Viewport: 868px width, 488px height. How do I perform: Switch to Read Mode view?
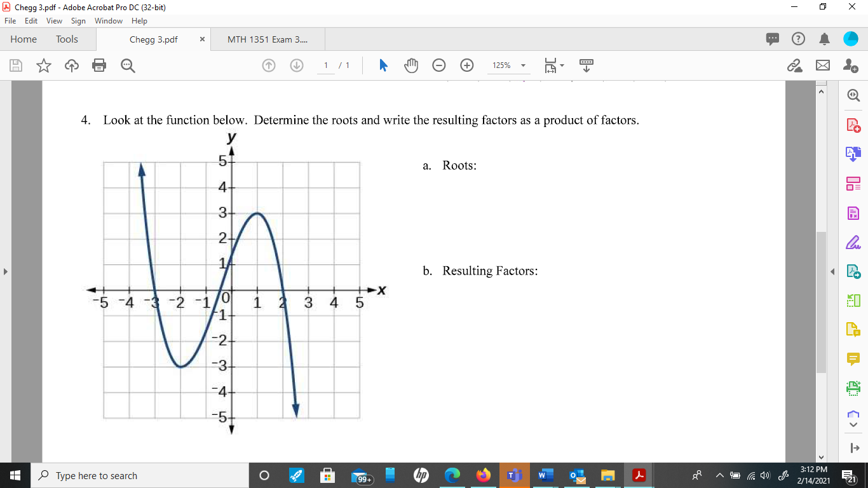coord(587,65)
